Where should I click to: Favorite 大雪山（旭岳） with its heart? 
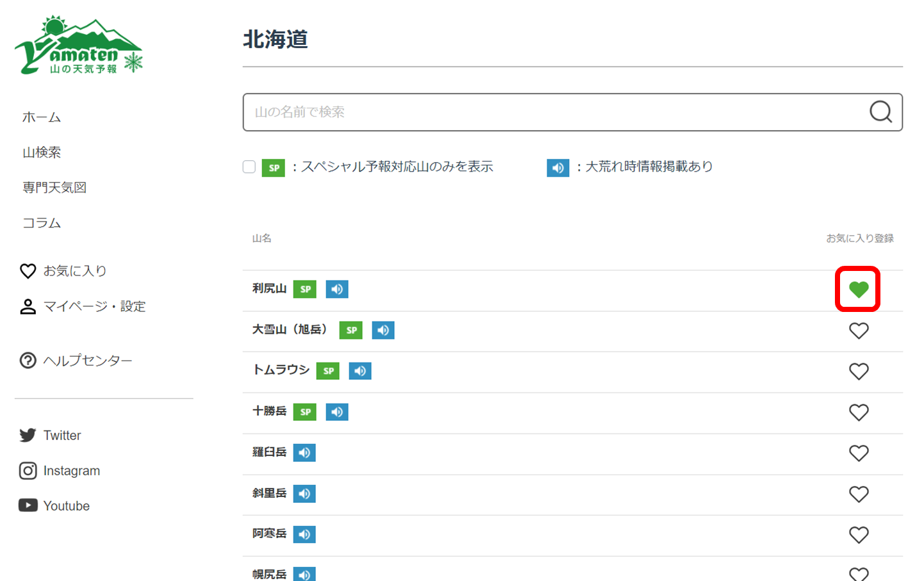858,331
